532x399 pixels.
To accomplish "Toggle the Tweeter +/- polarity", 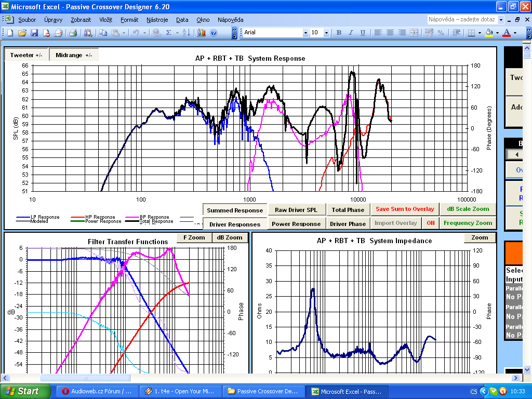I will coord(26,55).
